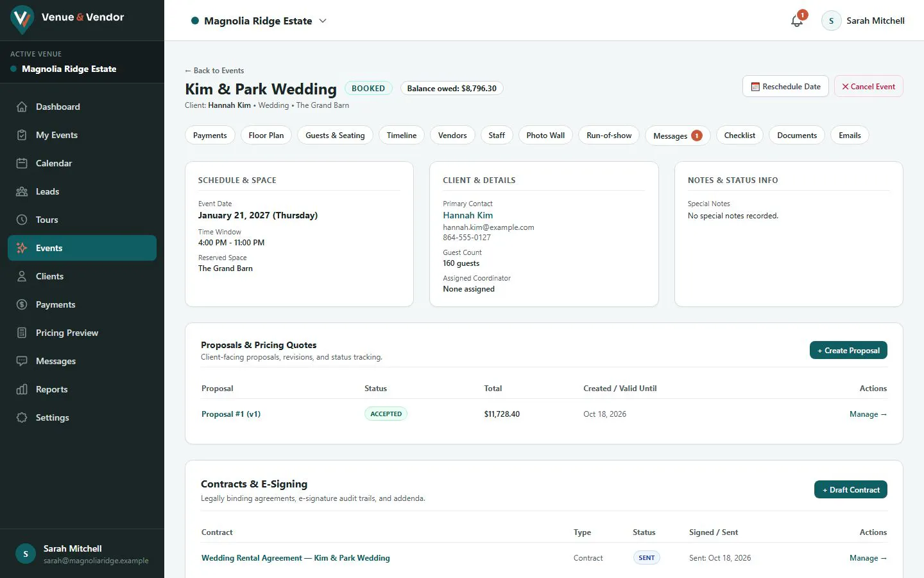Open the sidebar Messages chat icon

point(22,361)
